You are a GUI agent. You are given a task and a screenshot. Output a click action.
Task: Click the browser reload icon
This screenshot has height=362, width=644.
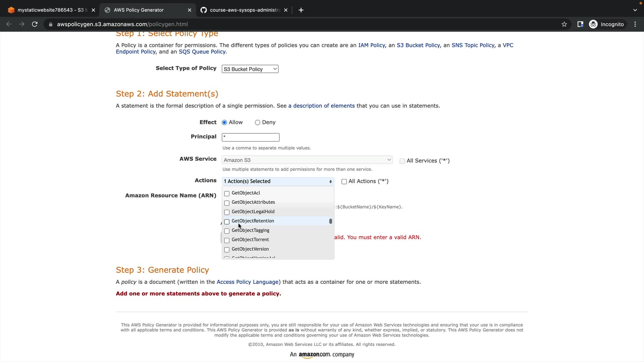pos(35,24)
